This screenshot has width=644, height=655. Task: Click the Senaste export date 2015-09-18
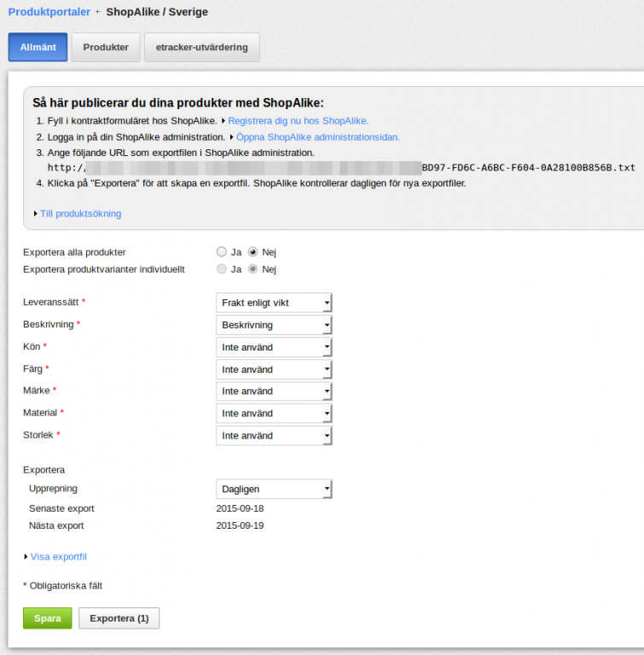[x=240, y=508]
